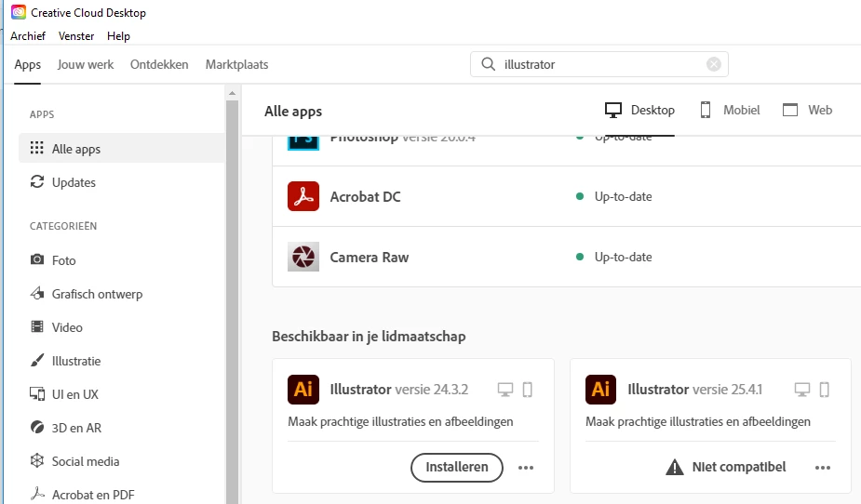861x504 pixels.
Task: Open the Venster menu
Action: point(76,36)
